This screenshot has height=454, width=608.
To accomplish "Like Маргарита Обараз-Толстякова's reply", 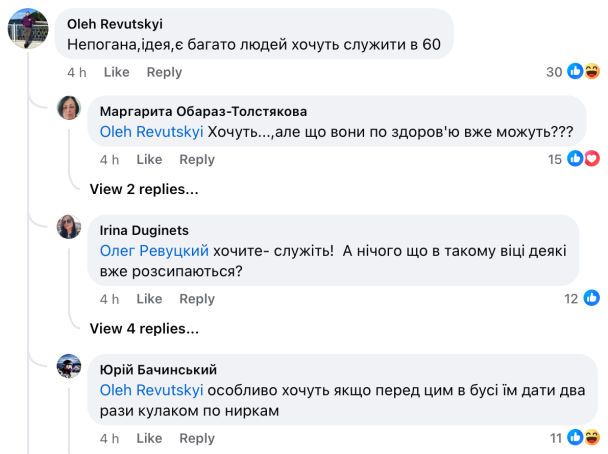I will (149, 159).
